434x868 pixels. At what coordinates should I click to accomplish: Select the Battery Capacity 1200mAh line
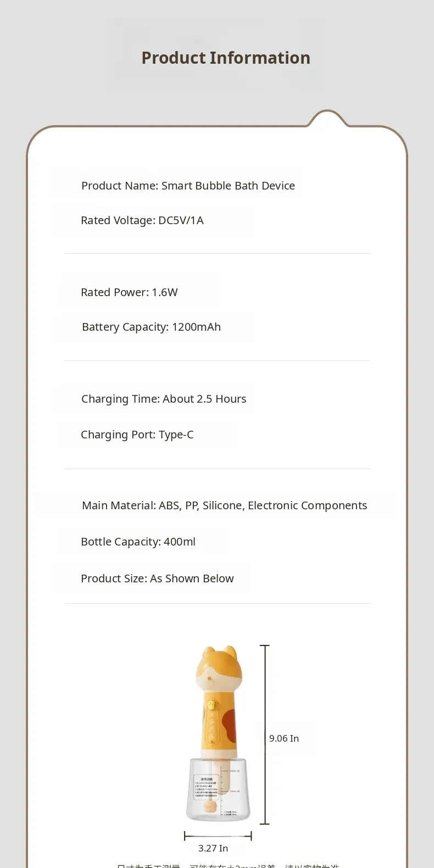click(x=151, y=327)
